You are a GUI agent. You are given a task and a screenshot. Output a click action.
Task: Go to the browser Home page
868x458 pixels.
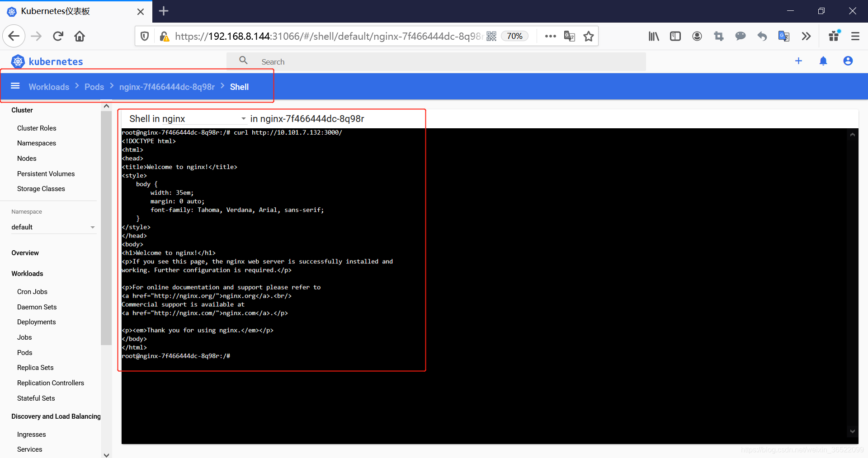point(80,36)
